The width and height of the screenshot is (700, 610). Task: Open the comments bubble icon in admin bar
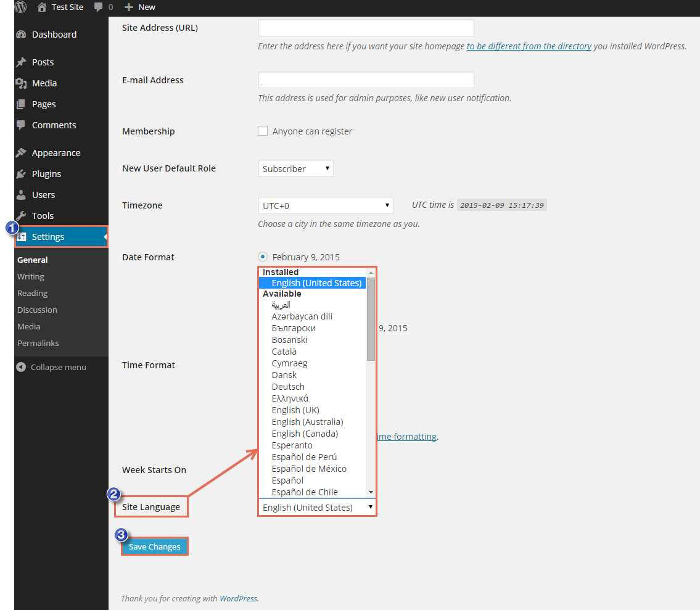(x=99, y=7)
